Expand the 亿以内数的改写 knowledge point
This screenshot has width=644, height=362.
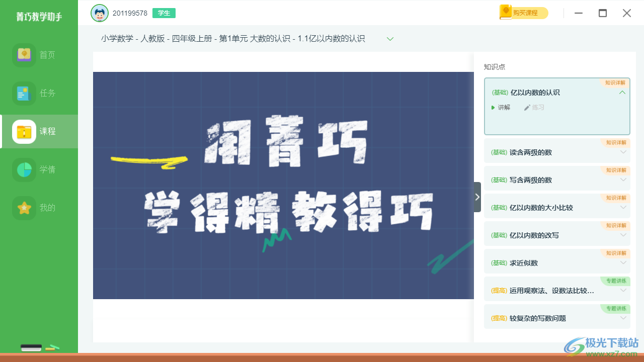click(x=622, y=235)
